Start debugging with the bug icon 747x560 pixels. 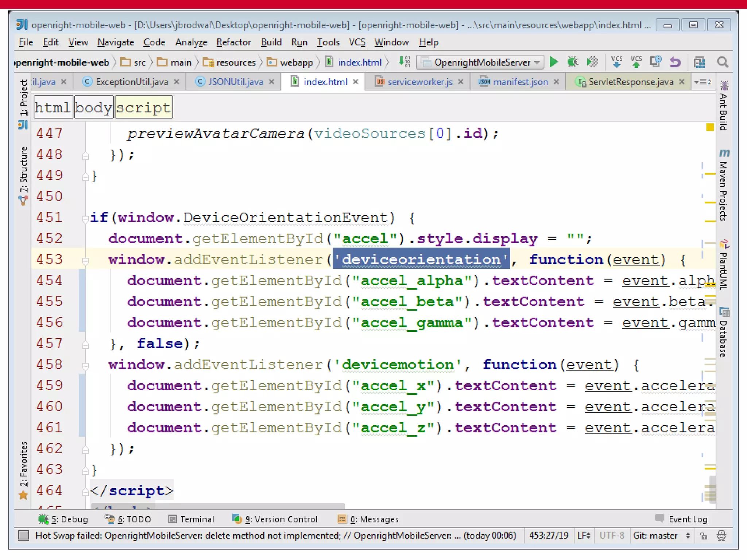pos(573,62)
